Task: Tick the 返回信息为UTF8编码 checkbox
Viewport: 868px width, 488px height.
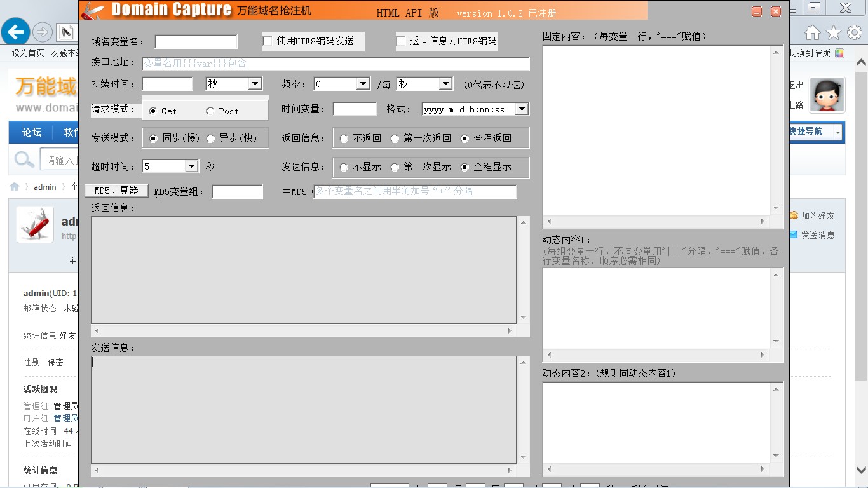Action: tap(401, 41)
